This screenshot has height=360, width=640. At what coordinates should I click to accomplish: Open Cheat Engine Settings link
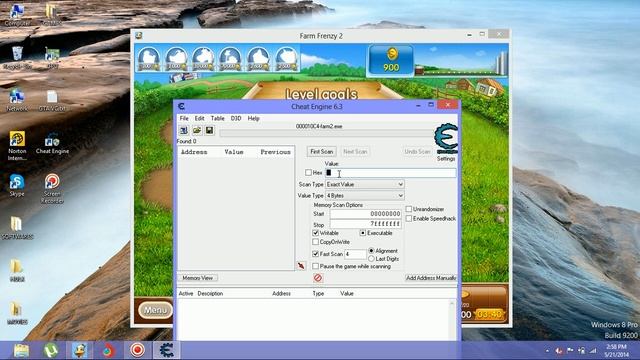click(x=446, y=159)
